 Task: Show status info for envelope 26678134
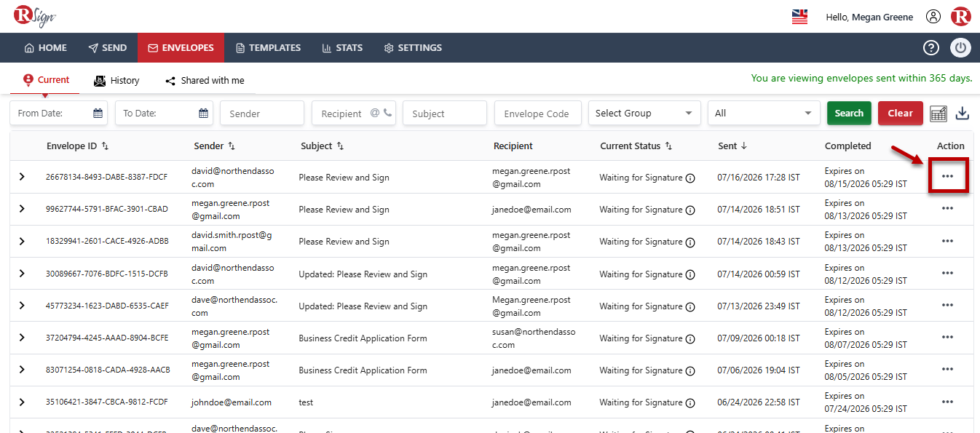690,178
